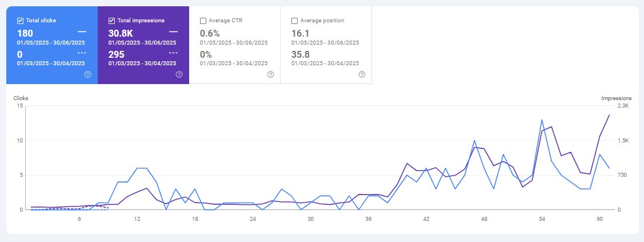Click the 0% CTR comparison value
644x242 pixels.
206,55
